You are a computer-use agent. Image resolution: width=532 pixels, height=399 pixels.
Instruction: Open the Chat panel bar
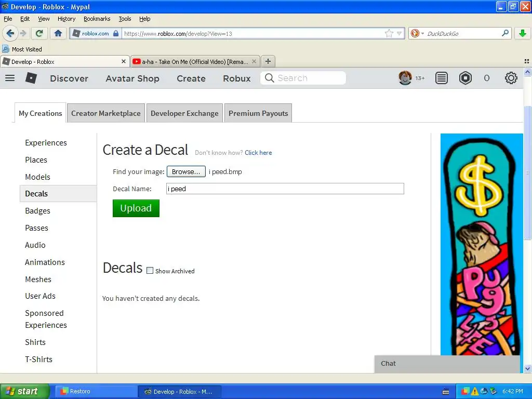[x=447, y=364]
